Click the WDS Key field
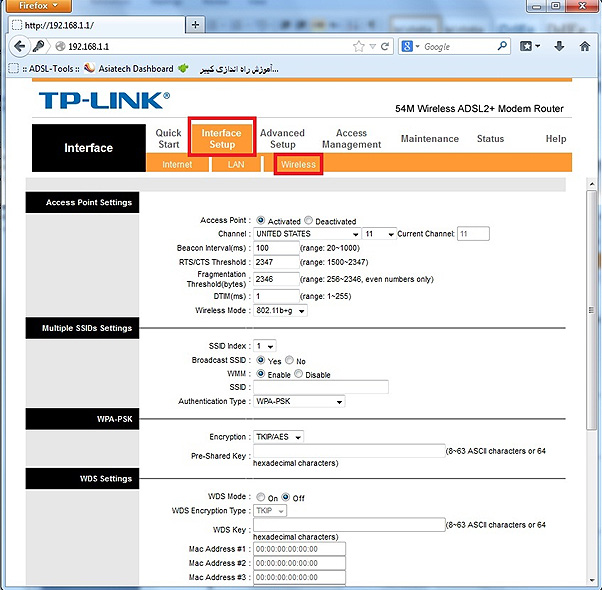 coord(349,525)
